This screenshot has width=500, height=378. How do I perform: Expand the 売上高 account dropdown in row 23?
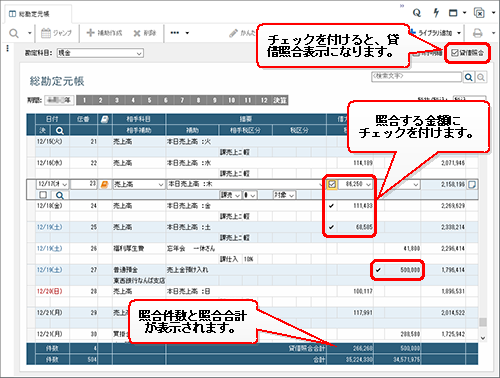pyautogui.click(x=161, y=185)
